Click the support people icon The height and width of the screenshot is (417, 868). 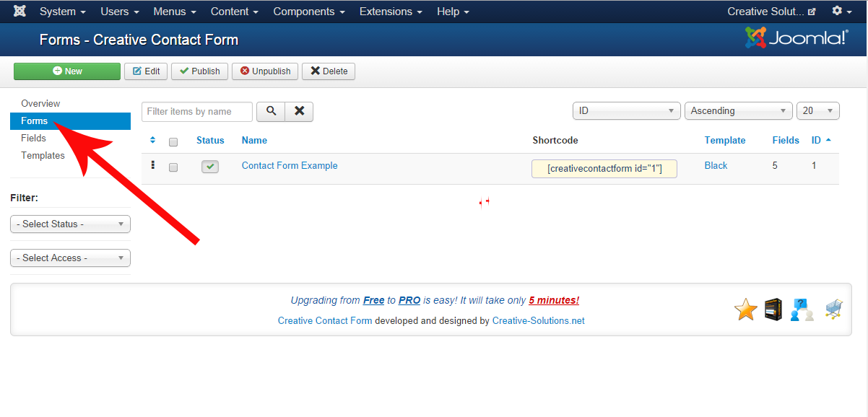click(x=802, y=310)
